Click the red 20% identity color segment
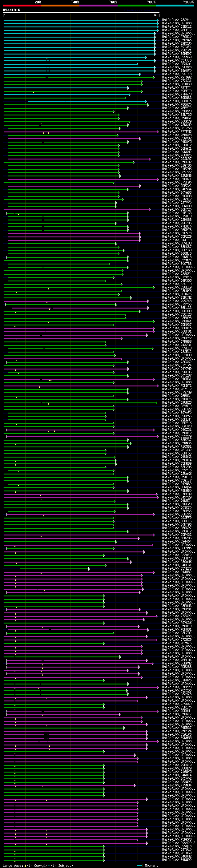This screenshot has height=868, width=197. [x=22, y=6]
